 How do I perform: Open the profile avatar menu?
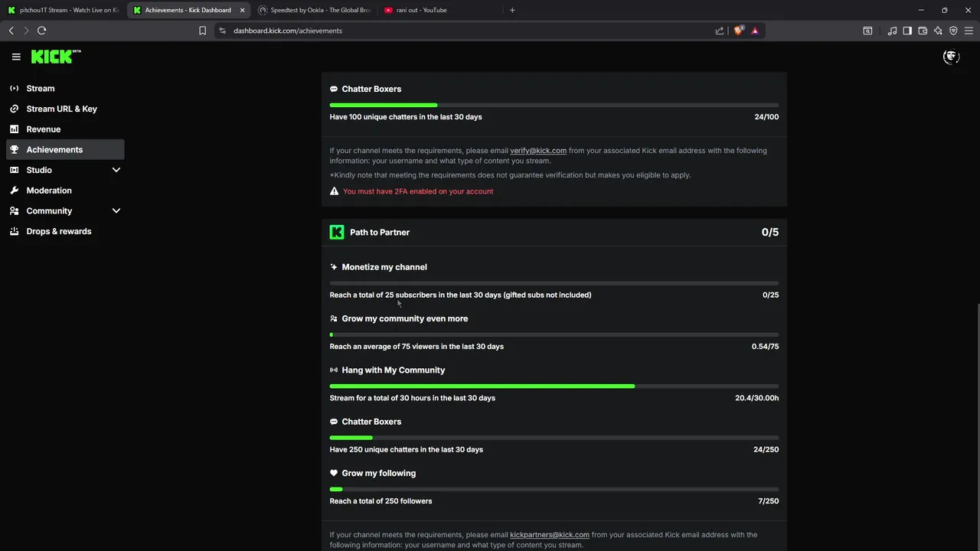click(951, 57)
